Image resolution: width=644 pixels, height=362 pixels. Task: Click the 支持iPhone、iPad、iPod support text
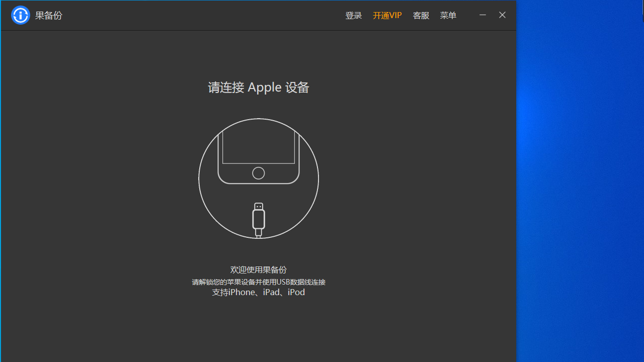point(258,292)
